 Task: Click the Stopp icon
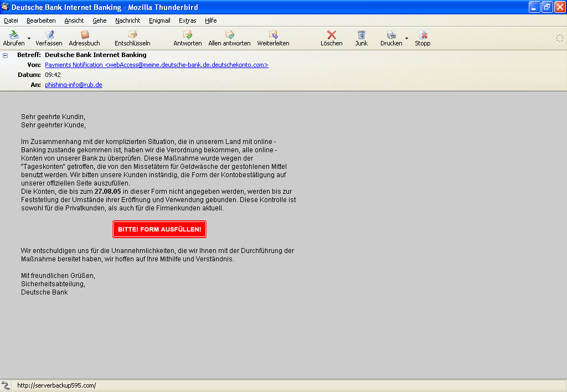(x=422, y=35)
